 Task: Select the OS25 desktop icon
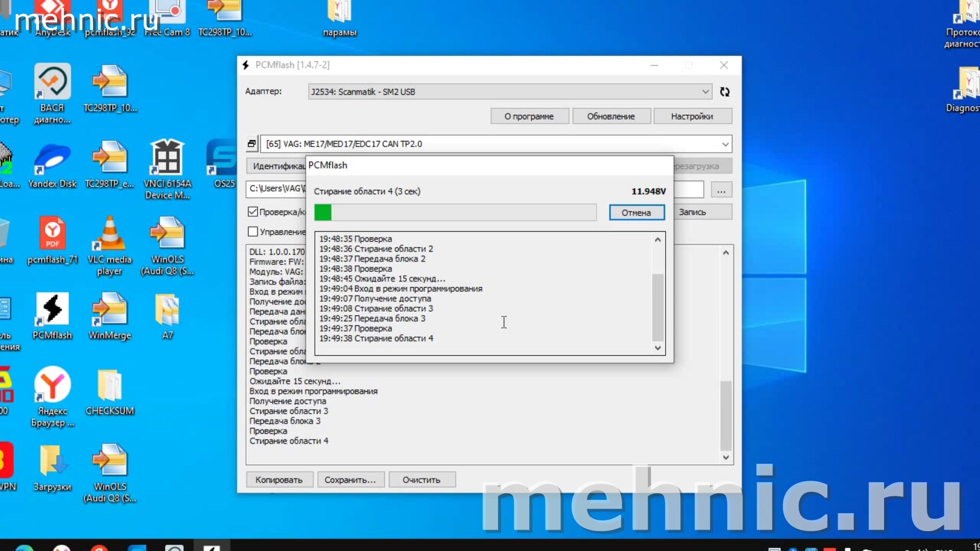tap(223, 165)
